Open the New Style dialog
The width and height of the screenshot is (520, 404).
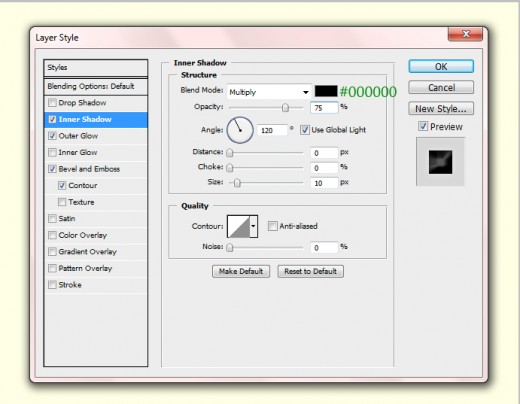[441, 108]
